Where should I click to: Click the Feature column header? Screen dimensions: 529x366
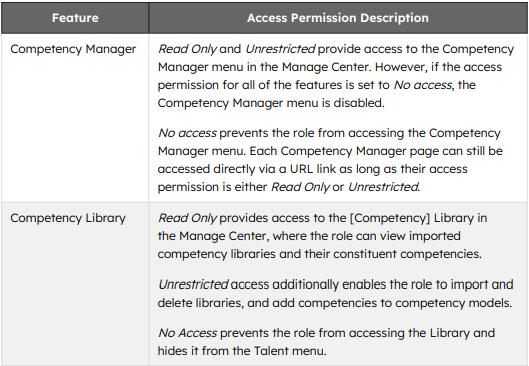pyautogui.click(x=75, y=18)
